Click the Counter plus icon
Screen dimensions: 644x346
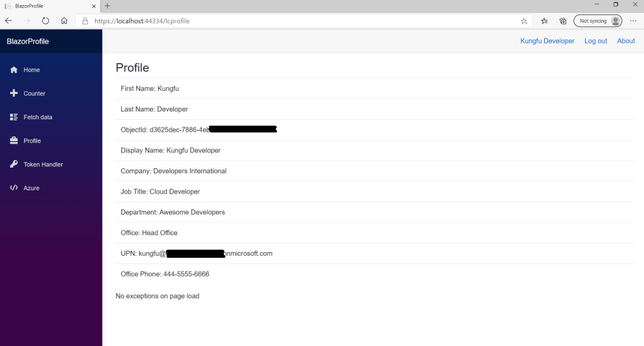(x=14, y=93)
